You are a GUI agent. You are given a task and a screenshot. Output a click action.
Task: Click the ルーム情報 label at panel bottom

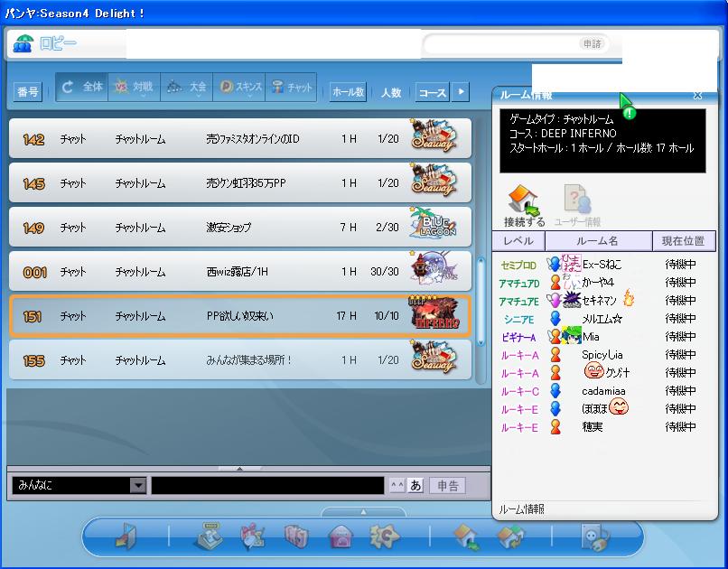[x=522, y=509]
